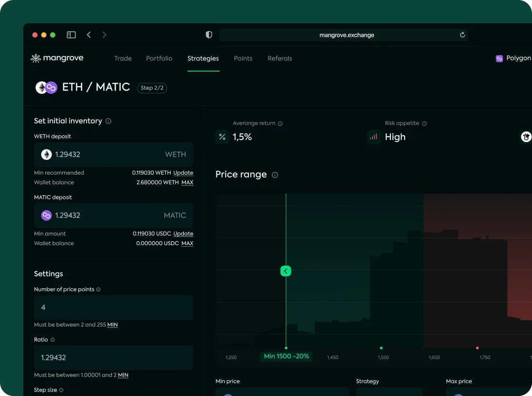Open the mangrove assistant icon near Risk appetite

[526, 137]
